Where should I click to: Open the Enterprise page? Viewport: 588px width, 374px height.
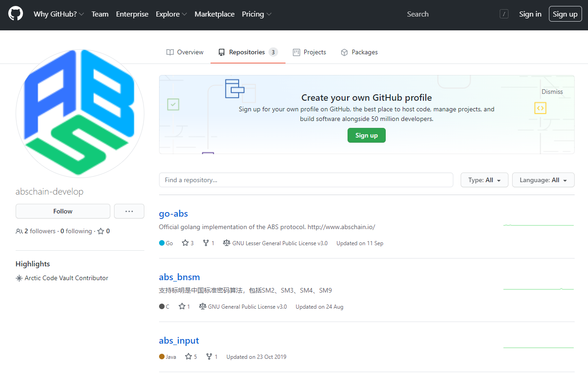[132, 14]
